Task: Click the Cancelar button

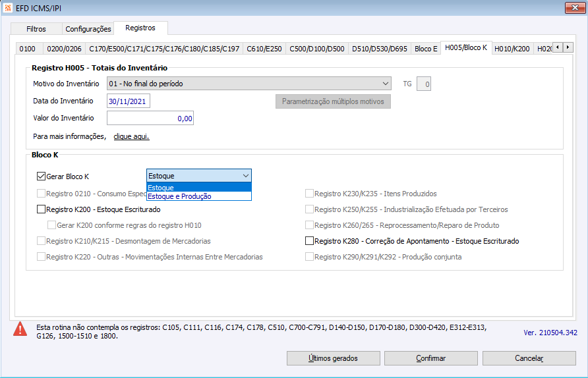Action: tap(529, 358)
